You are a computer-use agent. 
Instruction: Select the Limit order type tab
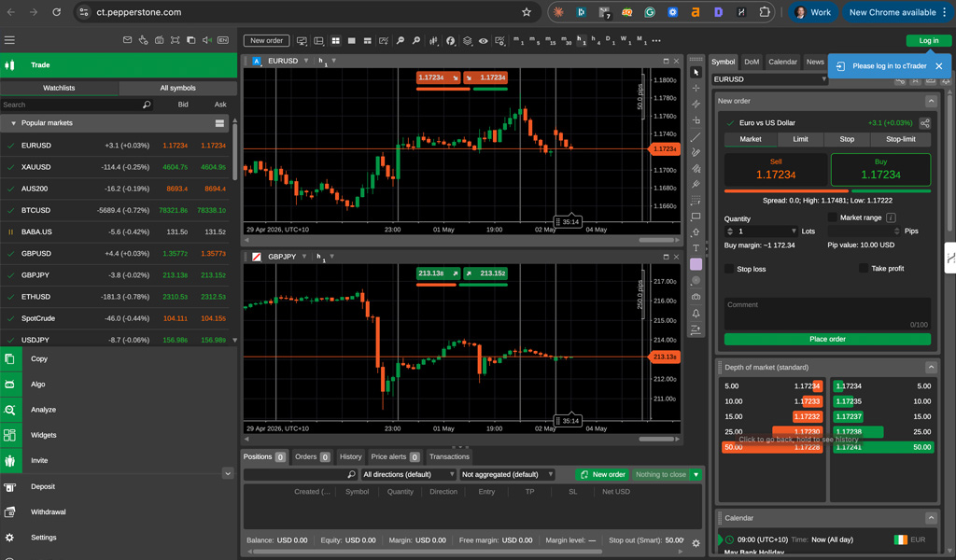point(800,139)
